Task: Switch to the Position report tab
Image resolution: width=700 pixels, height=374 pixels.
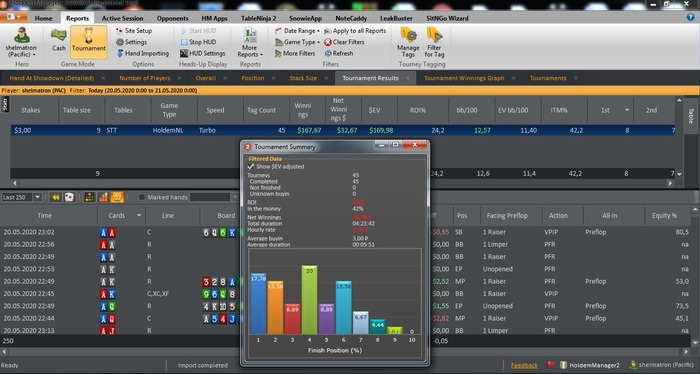Action: click(x=253, y=78)
